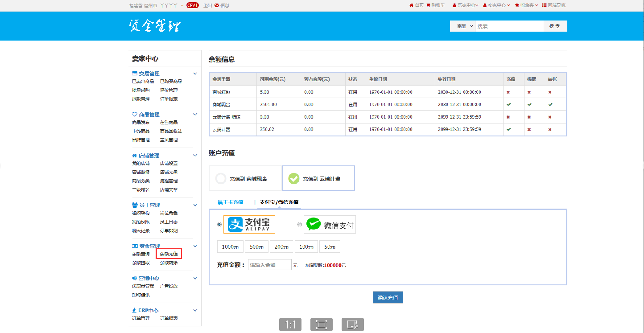The width and height of the screenshot is (644, 333).
Task: Click 商城现金 row's 转账 green check
Action: [550, 104]
